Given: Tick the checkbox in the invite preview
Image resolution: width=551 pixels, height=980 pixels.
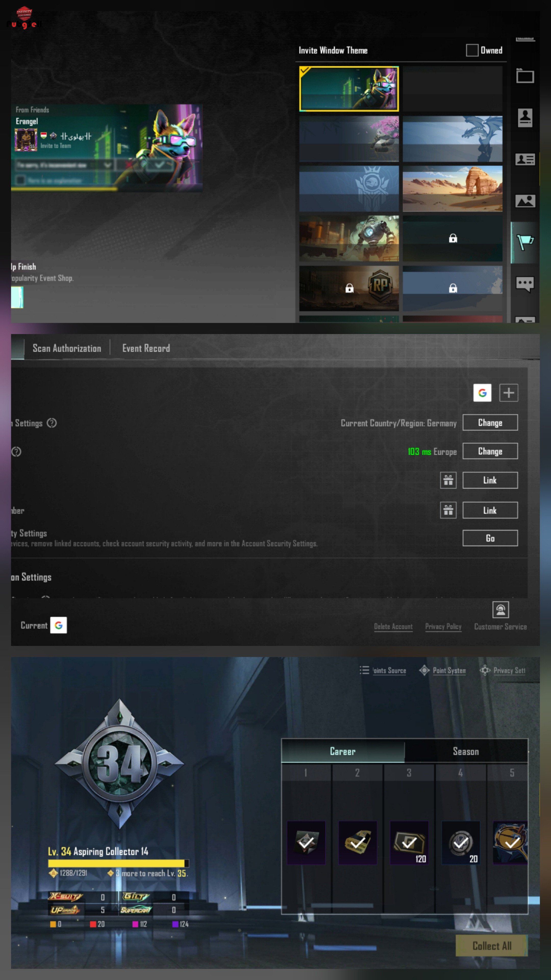Looking at the screenshot, I should (20, 180).
